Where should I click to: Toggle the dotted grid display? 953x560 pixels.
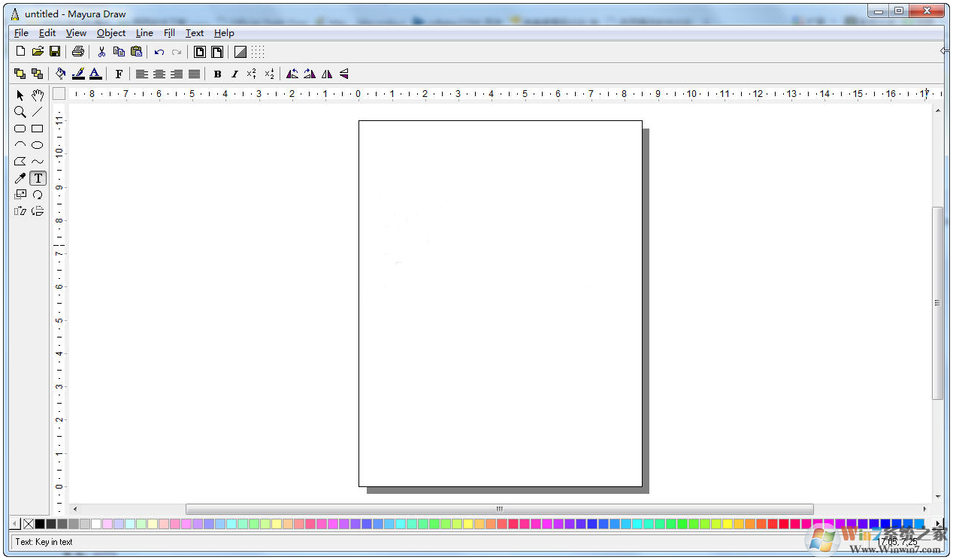(x=258, y=52)
